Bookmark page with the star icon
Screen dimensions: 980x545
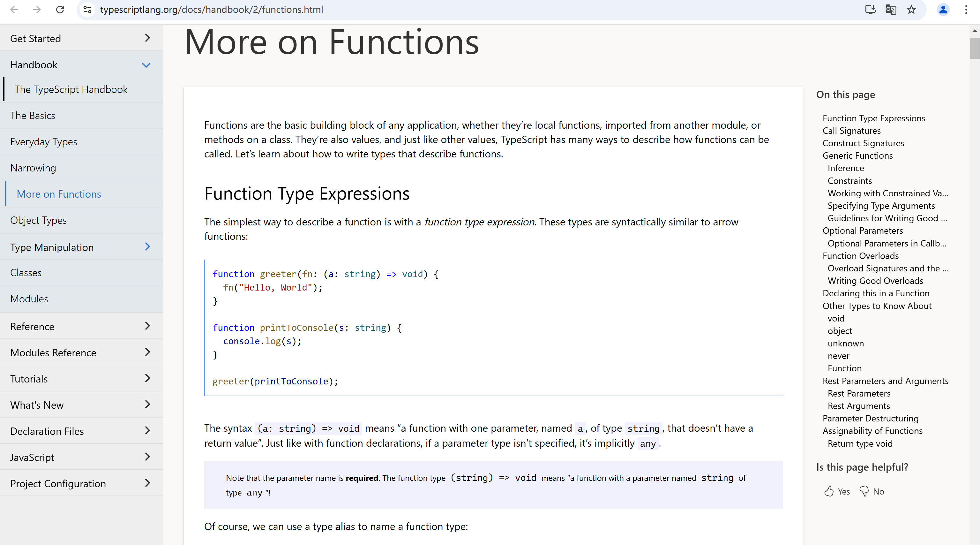[x=911, y=10]
